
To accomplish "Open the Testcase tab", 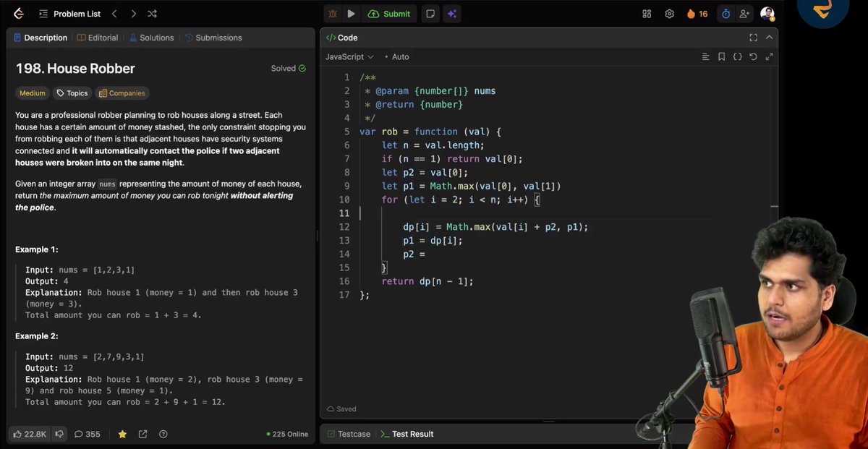I will (x=349, y=434).
